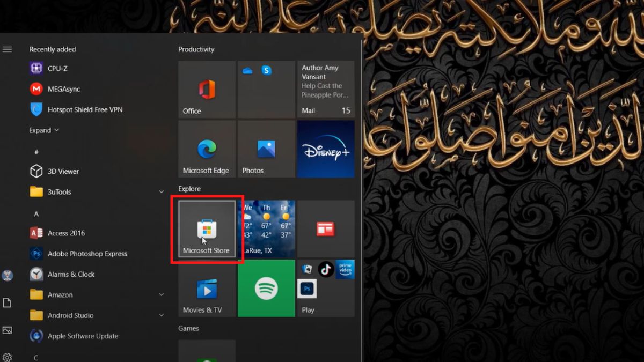Open Alarms & Clock
Viewport: 644px width, 362px height.
(97, 274)
